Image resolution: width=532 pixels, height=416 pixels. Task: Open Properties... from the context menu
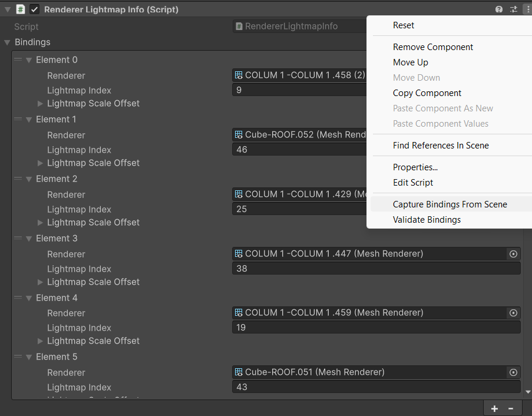451,167
